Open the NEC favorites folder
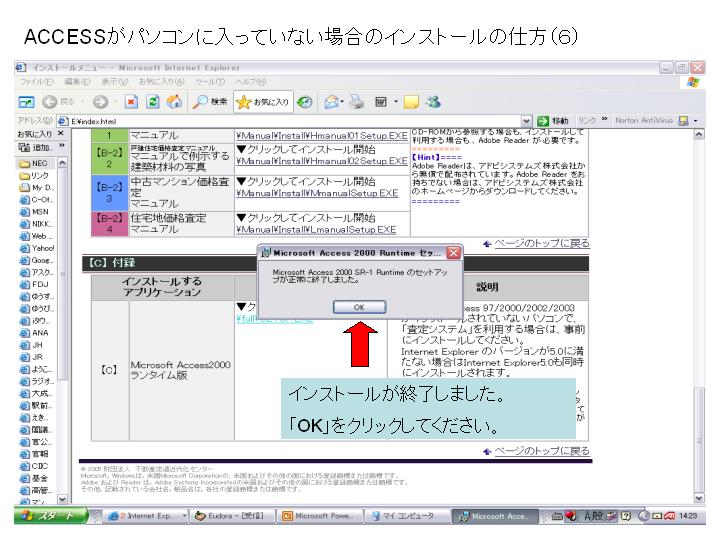The image size is (720, 540). point(34,163)
